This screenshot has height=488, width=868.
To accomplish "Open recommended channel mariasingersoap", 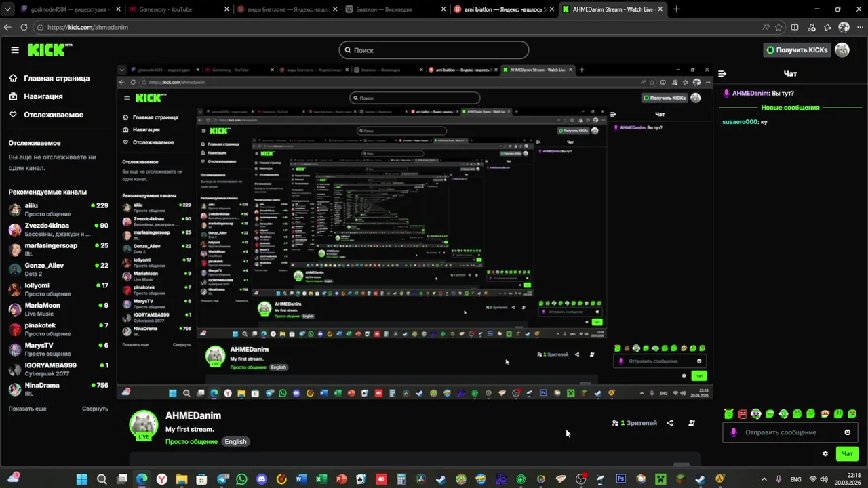I will (x=58, y=249).
